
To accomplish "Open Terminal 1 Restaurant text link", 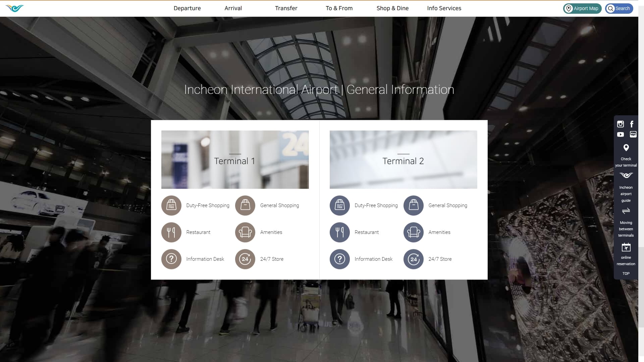I will 198,232.
